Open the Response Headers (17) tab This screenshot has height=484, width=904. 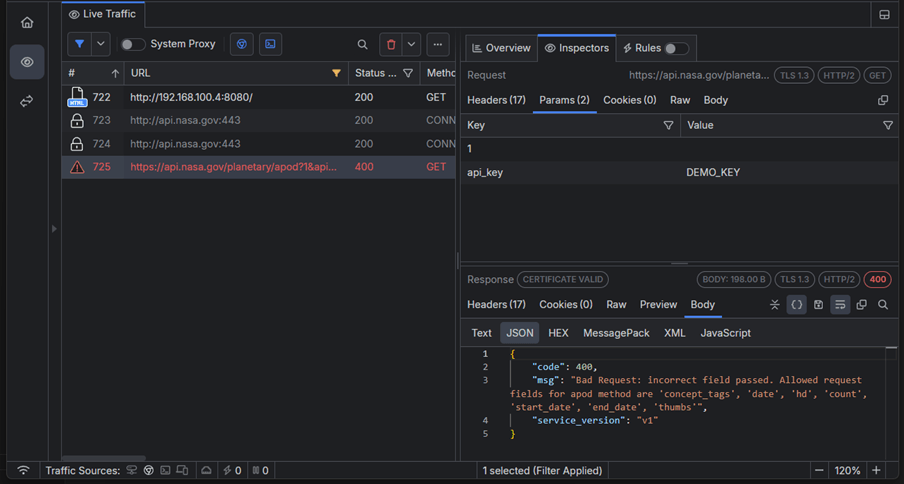pos(496,304)
